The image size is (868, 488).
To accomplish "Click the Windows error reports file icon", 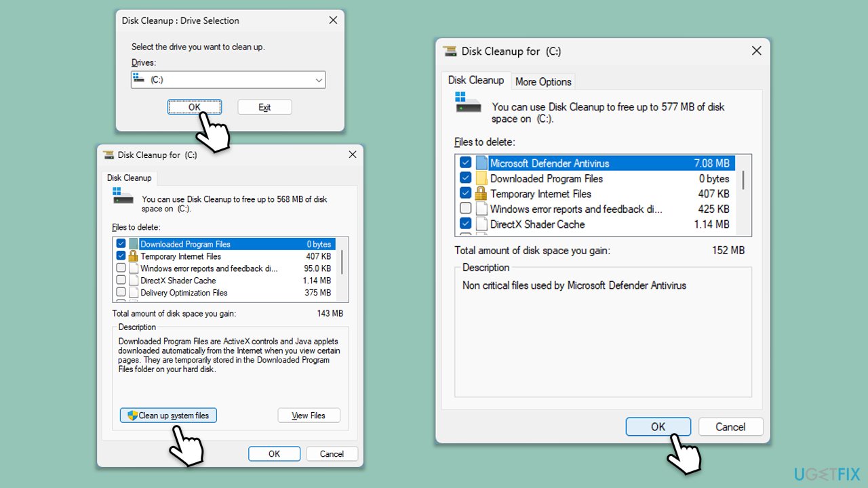I will click(482, 209).
